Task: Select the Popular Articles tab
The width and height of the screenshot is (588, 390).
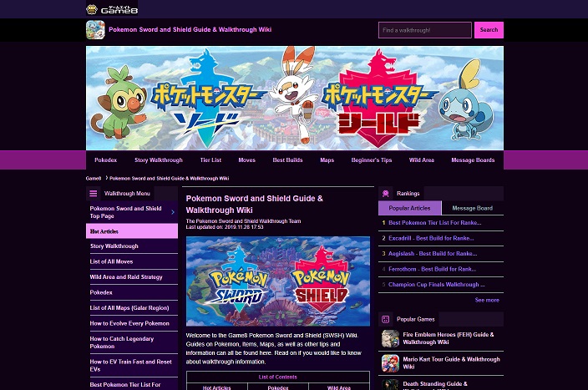Action: pyautogui.click(x=410, y=208)
